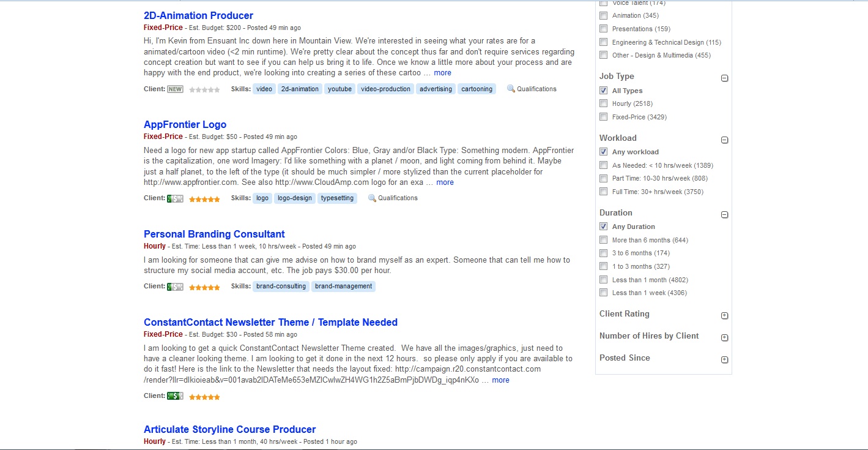This screenshot has height=450, width=868.
Task: Click 'Est. Budget: $200' text
Action: [x=216, y=28]
